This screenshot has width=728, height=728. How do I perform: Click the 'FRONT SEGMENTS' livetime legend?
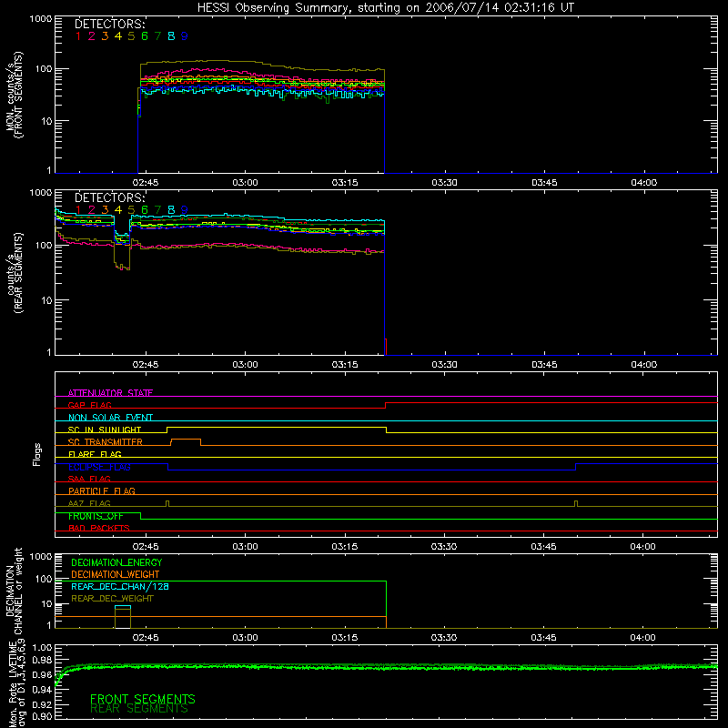[143, 699]
